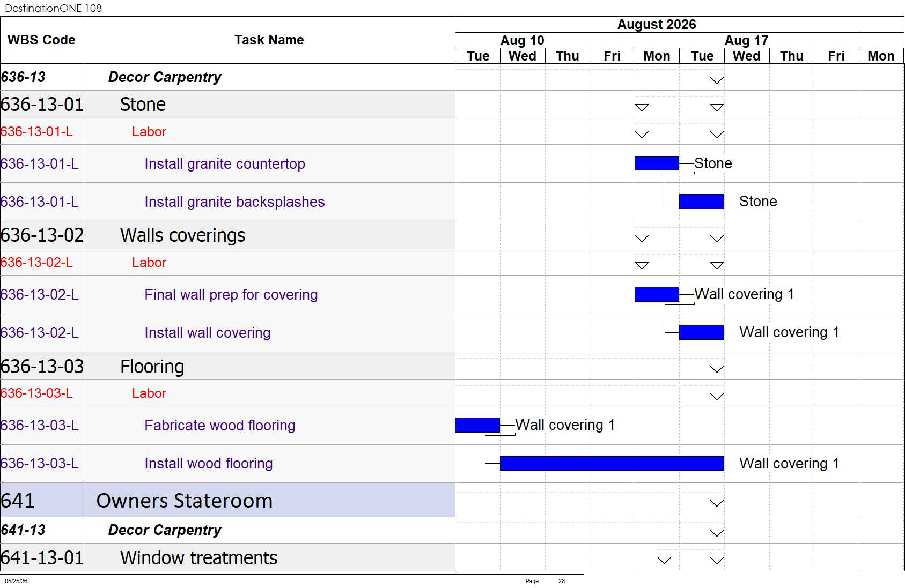
Task: Select the Thu header under Aug 10
Action: pyautogui.click(x=568, y=56)
